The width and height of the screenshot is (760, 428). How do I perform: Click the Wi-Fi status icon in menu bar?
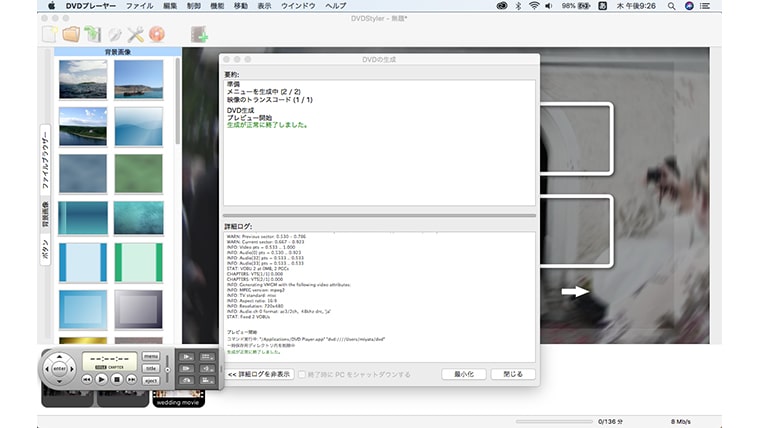(534, 6)
